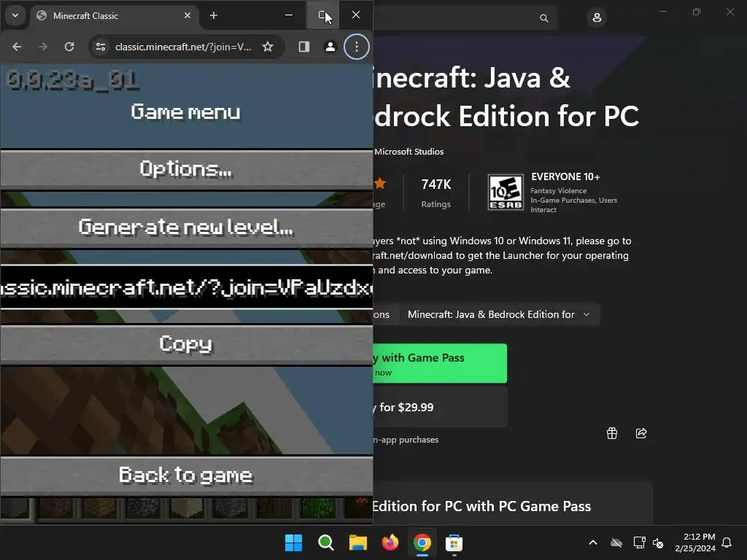Copy the multiplayer join link
The width and height of the screenshot is (747, 560).
coord(186,344)
